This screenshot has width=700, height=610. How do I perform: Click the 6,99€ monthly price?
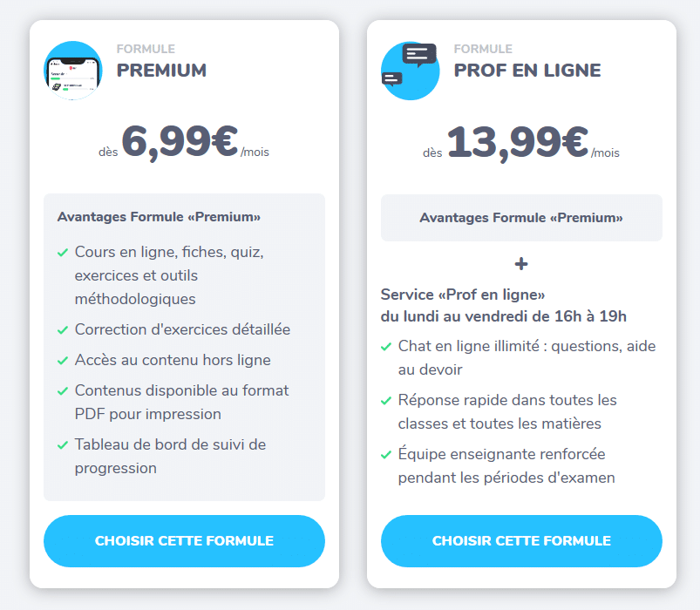coord(180,142)
